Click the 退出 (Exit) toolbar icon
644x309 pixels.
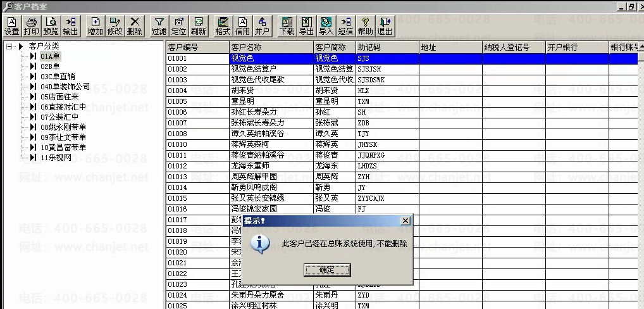pyautogui.click(x=385, y=26)
